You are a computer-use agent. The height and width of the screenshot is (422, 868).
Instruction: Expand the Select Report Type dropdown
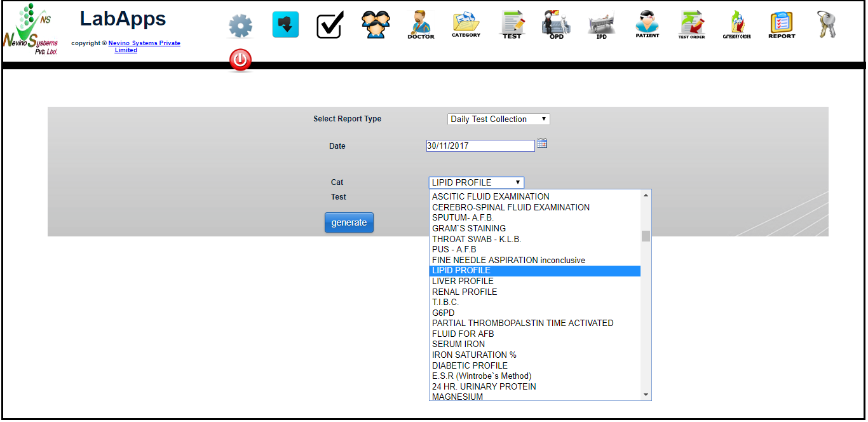[498, 119]
